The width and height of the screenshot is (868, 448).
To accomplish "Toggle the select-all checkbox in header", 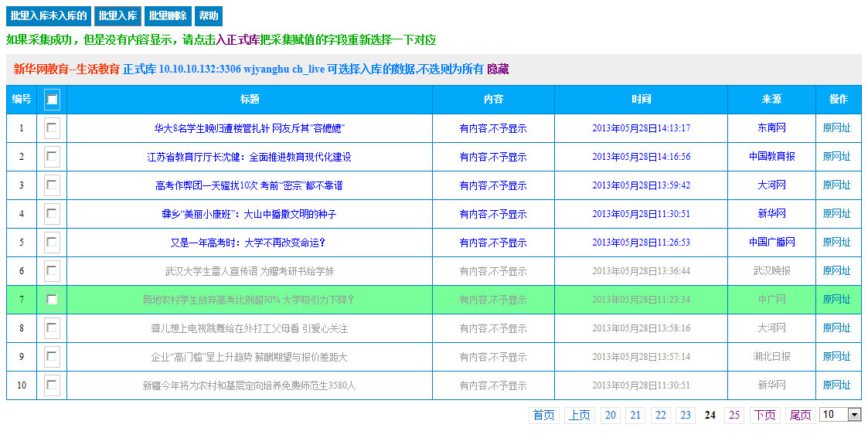I will [x=52, y=99].
